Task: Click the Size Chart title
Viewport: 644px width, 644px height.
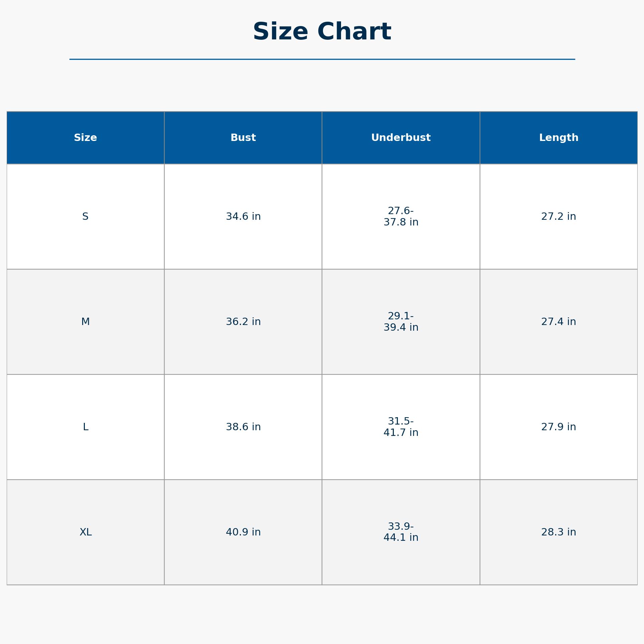Action: pos(322,32)
